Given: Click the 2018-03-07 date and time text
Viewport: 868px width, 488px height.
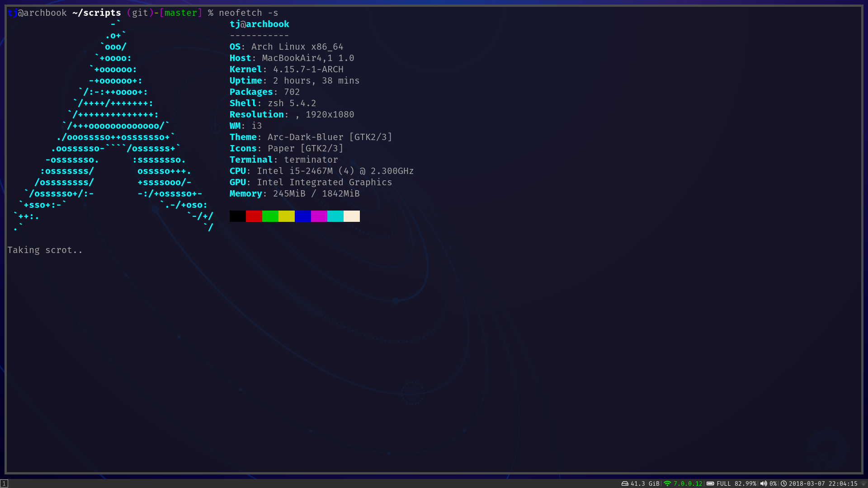Looking at the screenshot, I should (x=823, y=483).
